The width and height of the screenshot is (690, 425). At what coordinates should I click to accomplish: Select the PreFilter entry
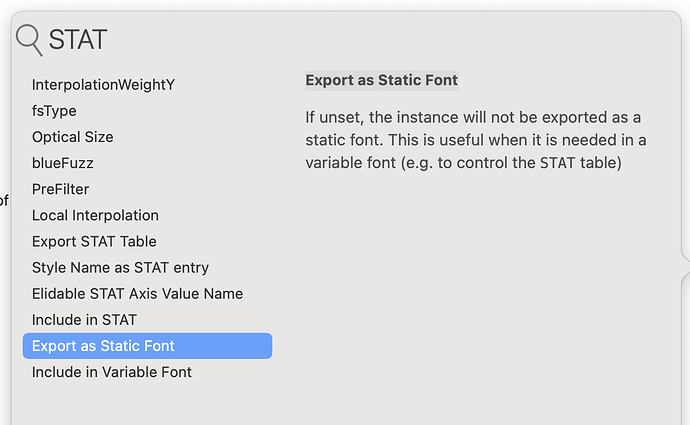pyautogui.click(x=61, y=189)
